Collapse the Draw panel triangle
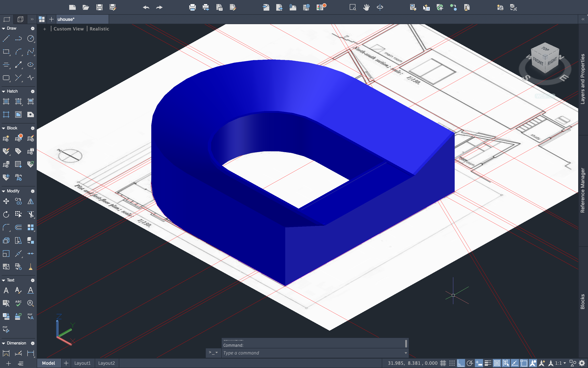588x368 pixels. click(x=3, y=28)
